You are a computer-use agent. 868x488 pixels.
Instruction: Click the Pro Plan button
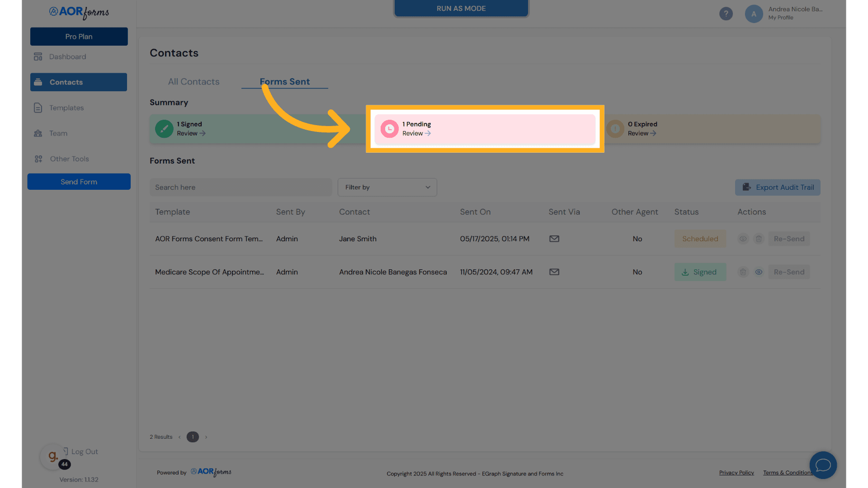pos(79,37)
